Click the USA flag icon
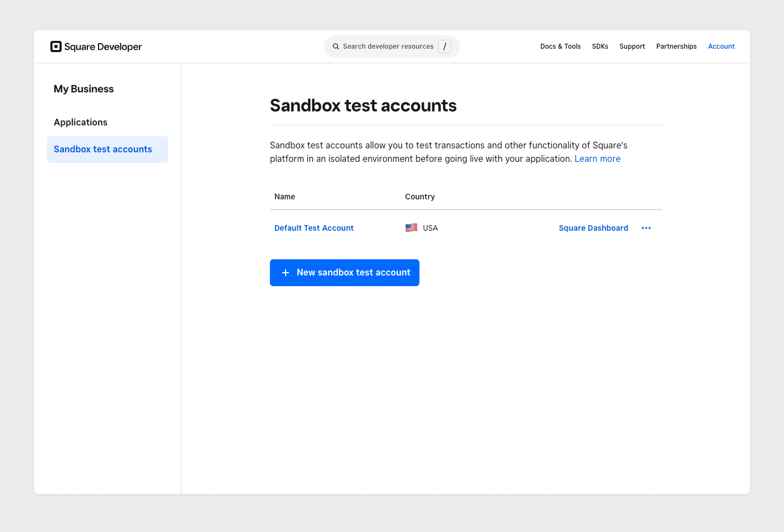 412,228
